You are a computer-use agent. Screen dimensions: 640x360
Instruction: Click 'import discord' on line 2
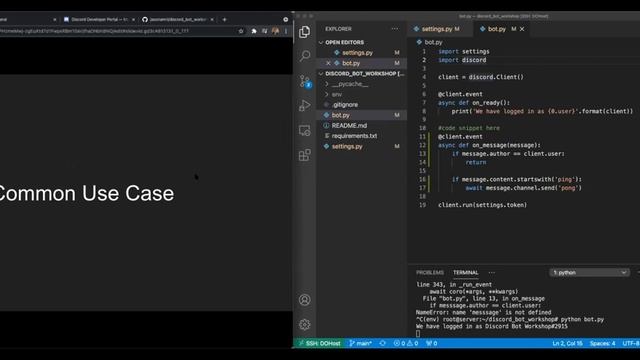pos(462,60)
